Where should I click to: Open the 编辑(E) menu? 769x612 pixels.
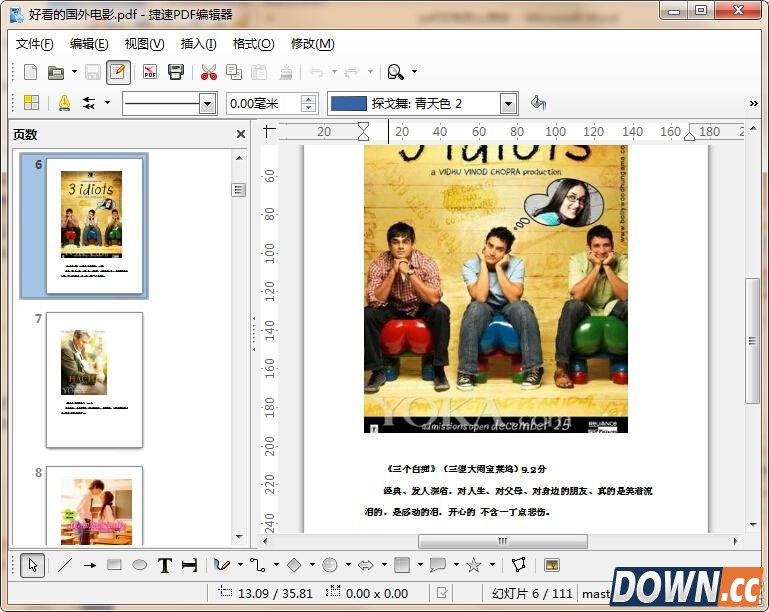point(89,44)
